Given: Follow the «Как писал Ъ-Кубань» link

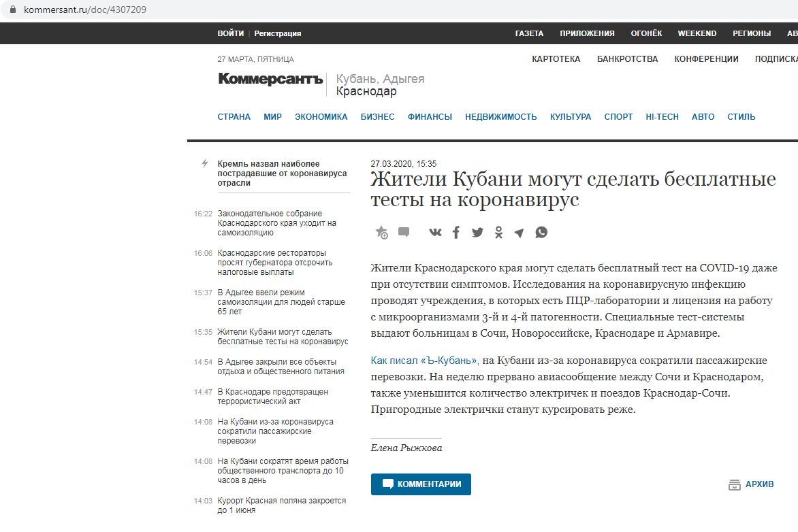Looking at the screenshot, I should [x=425, y=360].
